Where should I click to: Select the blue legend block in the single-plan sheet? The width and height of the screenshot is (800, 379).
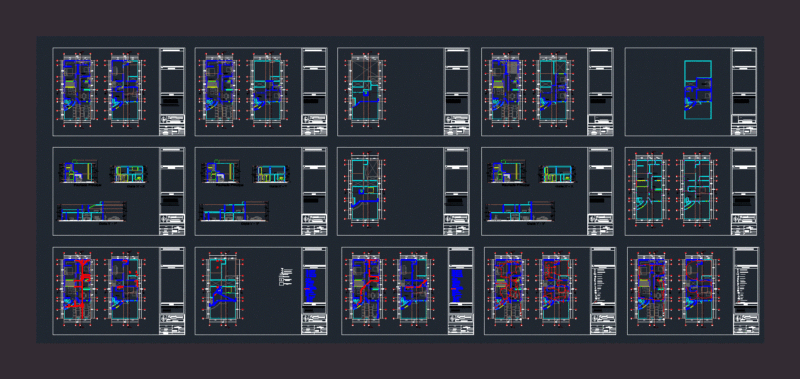[311, 285]
